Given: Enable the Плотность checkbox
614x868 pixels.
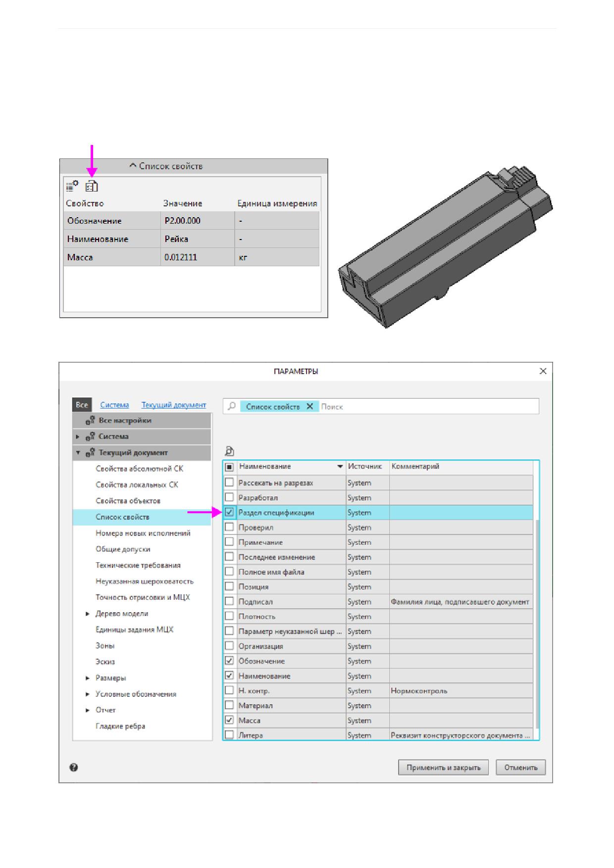Looking at the screenshot, I should 229,616.
